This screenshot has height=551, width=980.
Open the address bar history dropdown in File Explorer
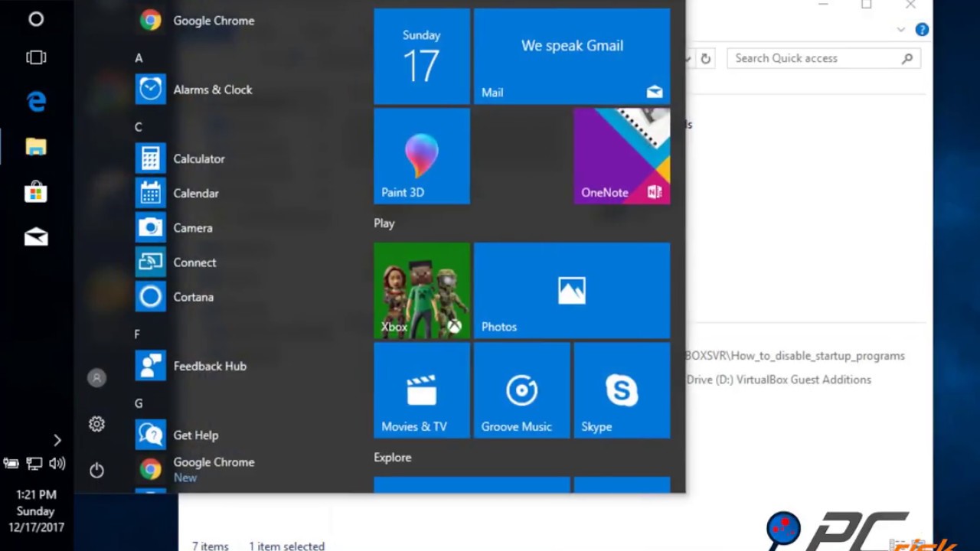point(689,58)
